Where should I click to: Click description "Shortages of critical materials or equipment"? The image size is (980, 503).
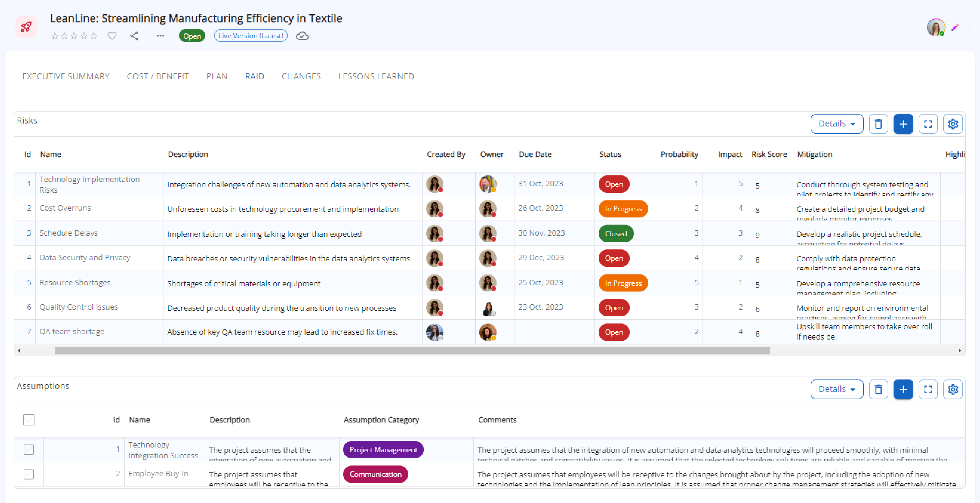pos(244,284)
